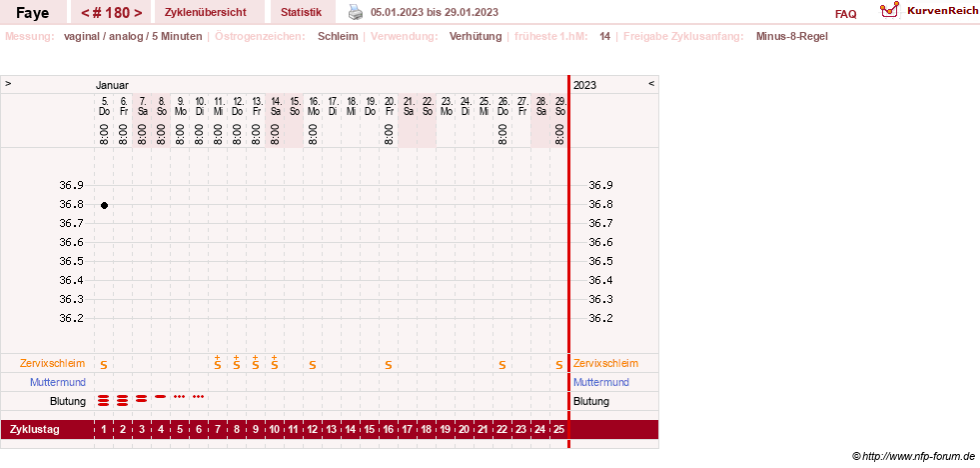
Task: Click the date range 05.01.2023 bis 29.01.2023
Action: click(x=435, y=13)
